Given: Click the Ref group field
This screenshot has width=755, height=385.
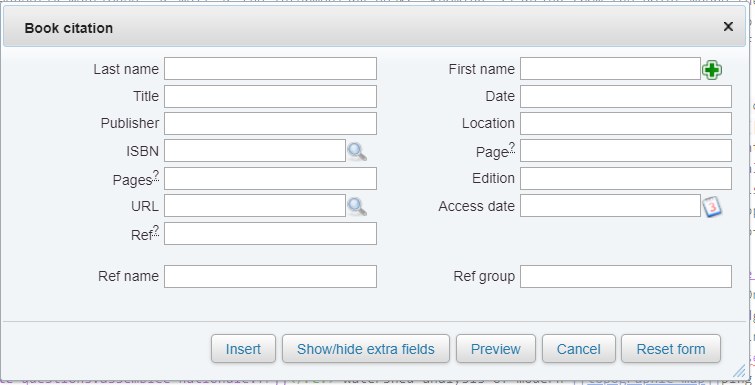Looking at the screenshot, I should coord(625,276).
